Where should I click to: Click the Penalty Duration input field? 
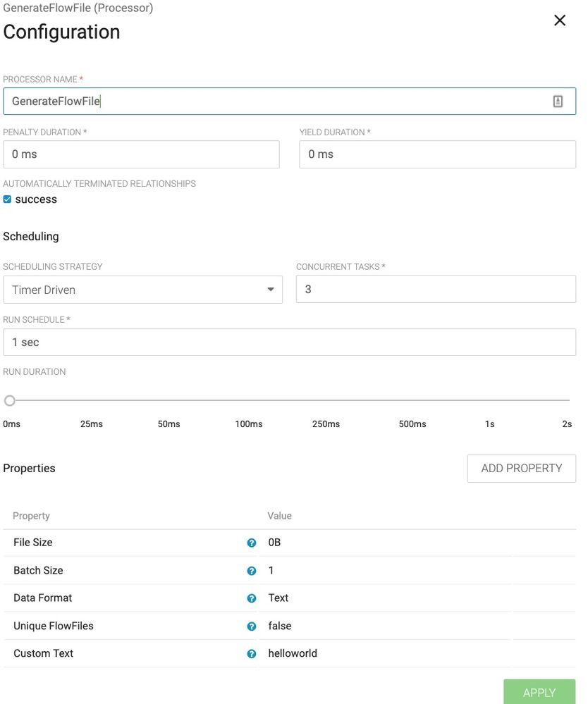141,154
